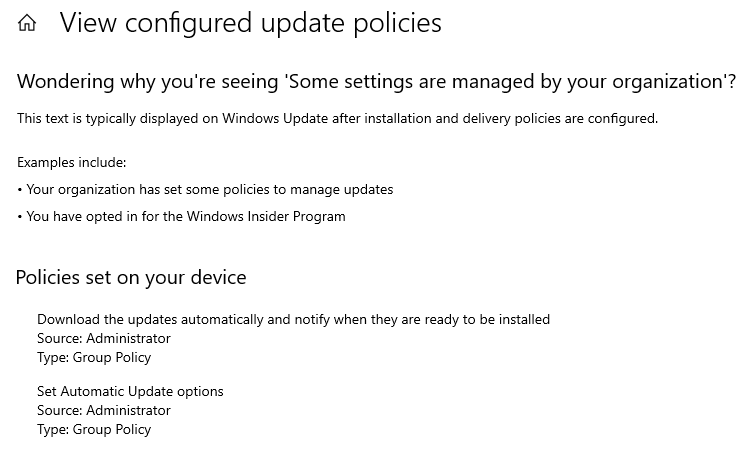Click 'Type: Group Policy' under Download updates policy
749x452 pixels.
click(x=94, y=357)
